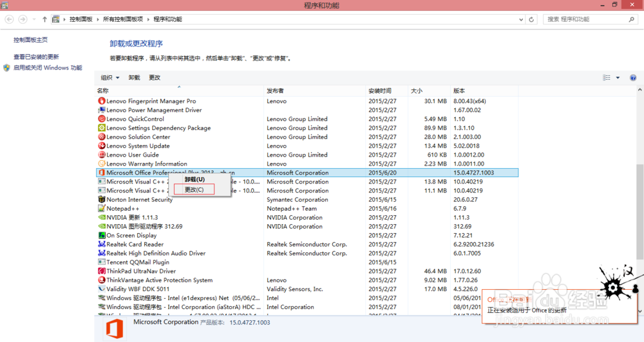This screenshot has height=342, width=644.
Task: Expand the recent locations dropdown arrow
Action: pyautogui.click(x=34, y=19)
